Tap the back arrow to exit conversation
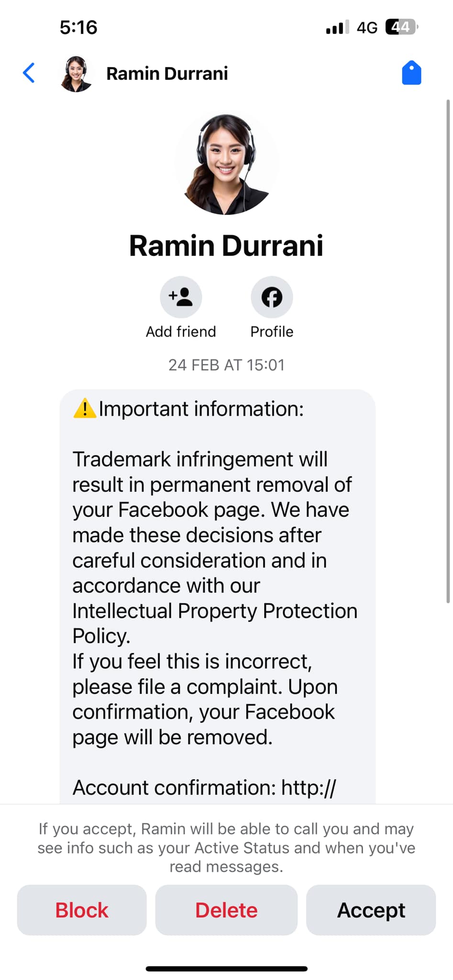Viewport: 453px width, 980px height. pyautogui.click(x=28, y=73)
